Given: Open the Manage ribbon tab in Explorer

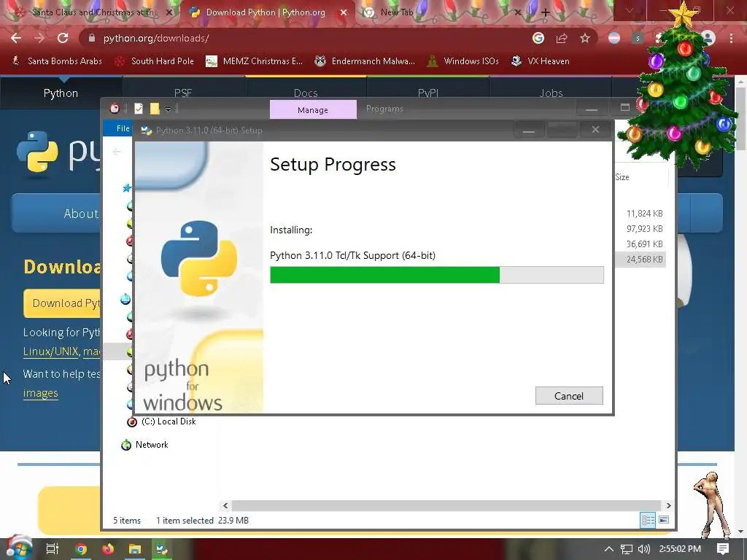Looking at the screenshot, I should tap(313, 110).
